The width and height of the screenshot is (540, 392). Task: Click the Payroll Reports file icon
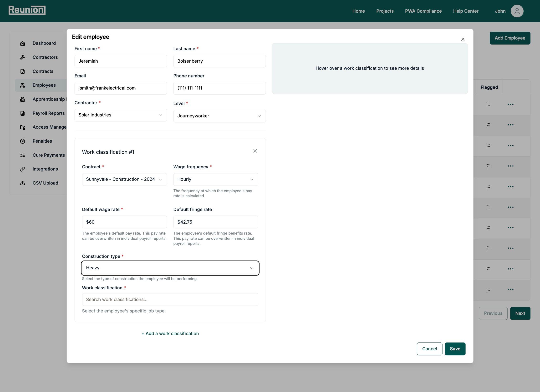[23, 113]
